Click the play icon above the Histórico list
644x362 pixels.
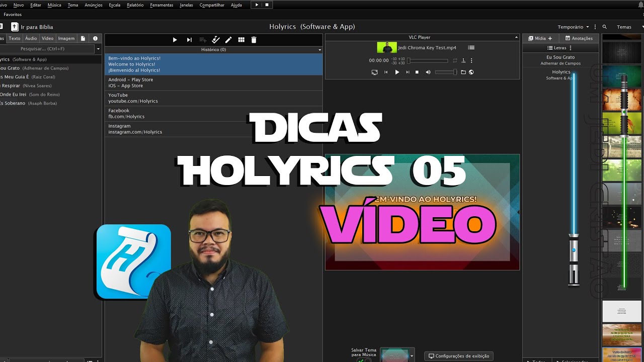point(175,40)
